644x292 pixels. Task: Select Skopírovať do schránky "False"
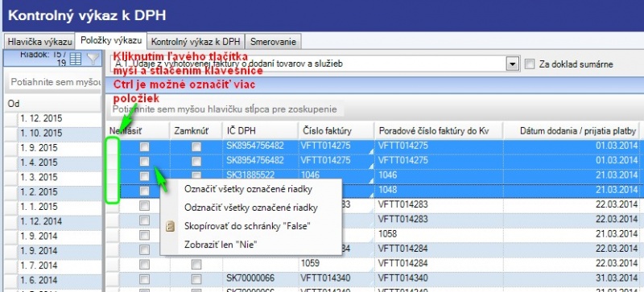247,226
